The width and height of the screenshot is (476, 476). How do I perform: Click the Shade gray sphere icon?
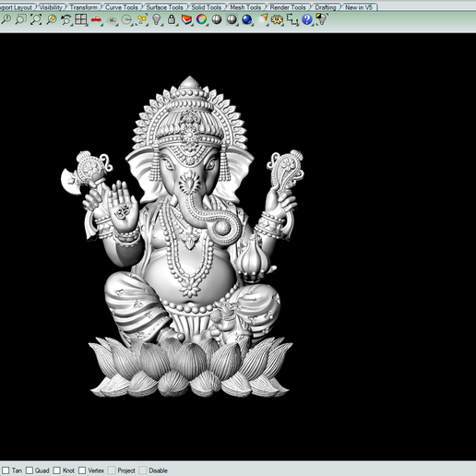pyautogui.click(x=217, y=19)
